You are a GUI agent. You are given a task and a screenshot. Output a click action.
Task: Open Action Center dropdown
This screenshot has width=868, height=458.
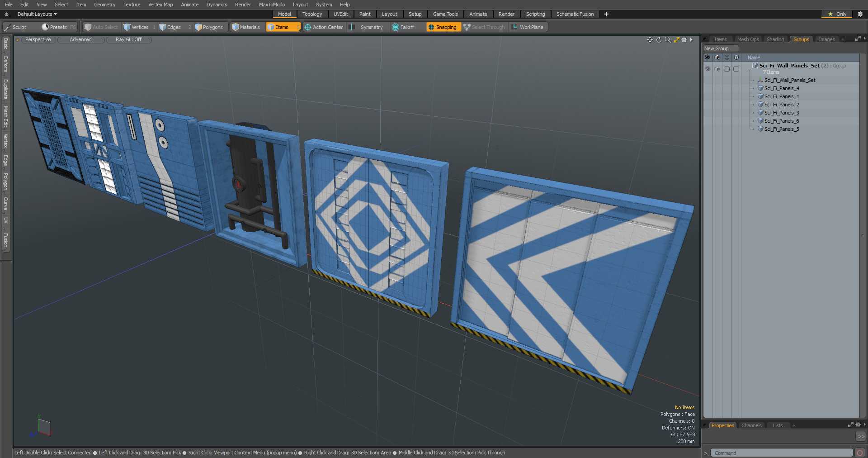pyautogui.click(x=324, y=27)
